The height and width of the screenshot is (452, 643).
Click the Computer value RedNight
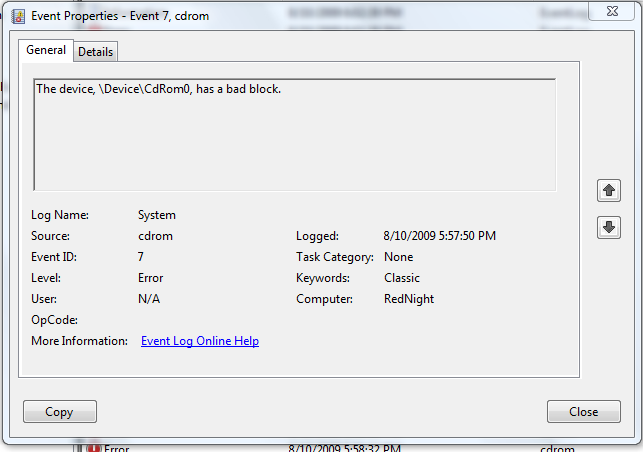coord(409,299)
